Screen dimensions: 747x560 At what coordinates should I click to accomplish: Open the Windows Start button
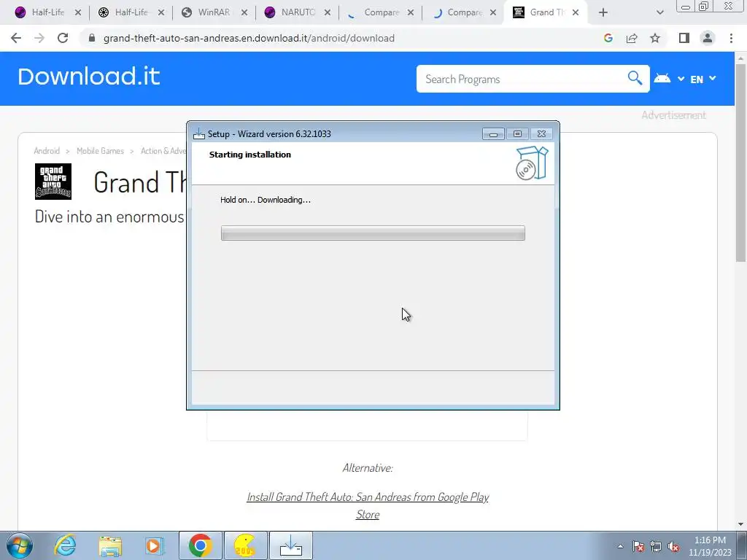pos(19,545)
